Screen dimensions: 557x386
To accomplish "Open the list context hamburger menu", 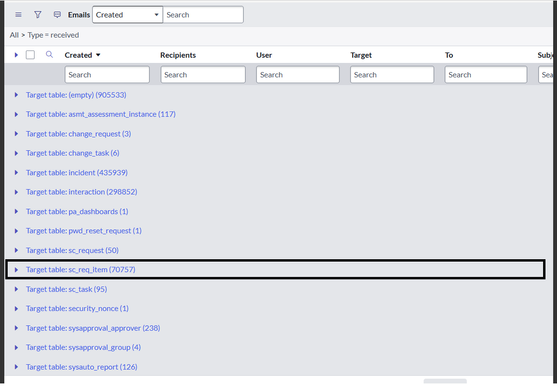I will (x=18, y=15).
